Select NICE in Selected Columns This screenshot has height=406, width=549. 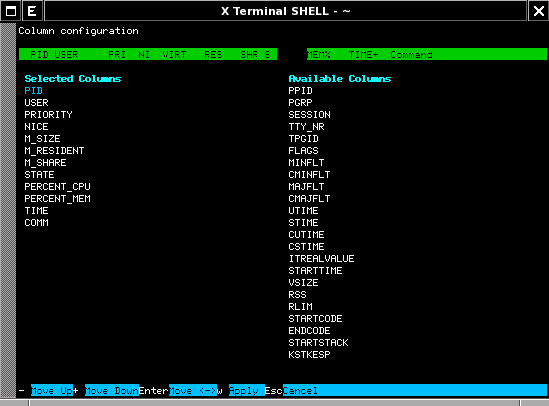[36, 126]
